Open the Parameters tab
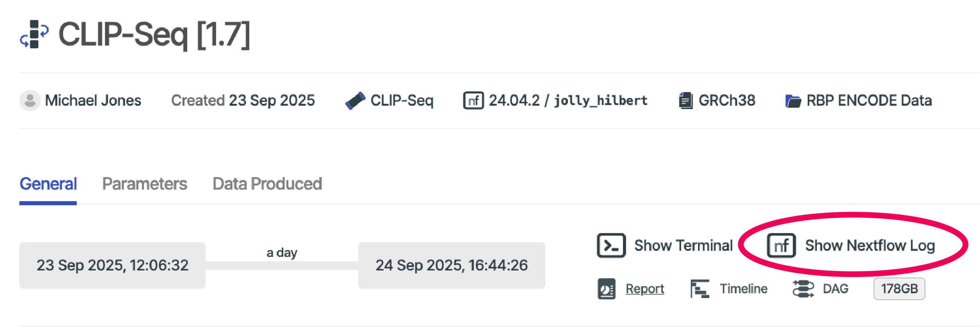This screenshot has height=333, width=980. [145, 184]
